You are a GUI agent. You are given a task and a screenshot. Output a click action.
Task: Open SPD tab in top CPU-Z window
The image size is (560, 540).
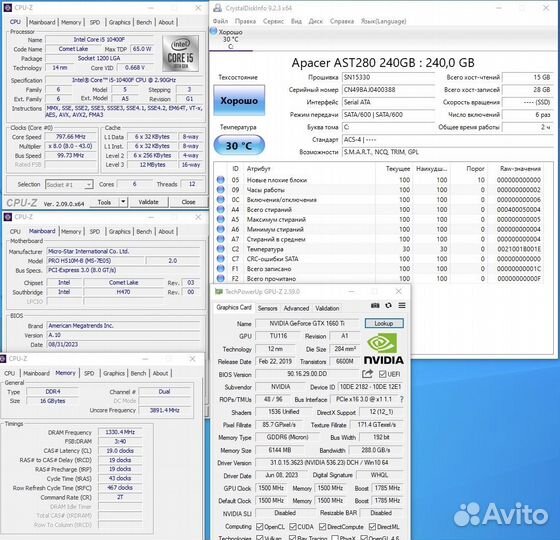pos(95,22)
